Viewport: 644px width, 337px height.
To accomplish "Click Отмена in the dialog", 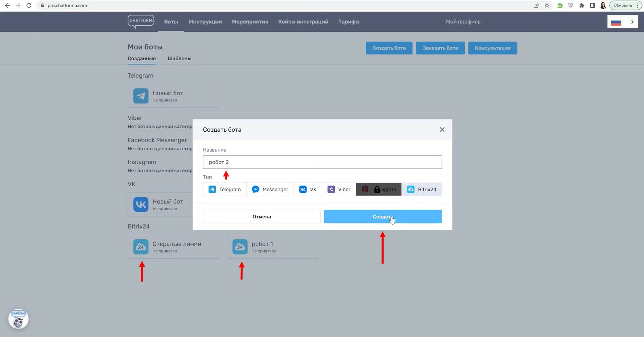I will point(262,216).
